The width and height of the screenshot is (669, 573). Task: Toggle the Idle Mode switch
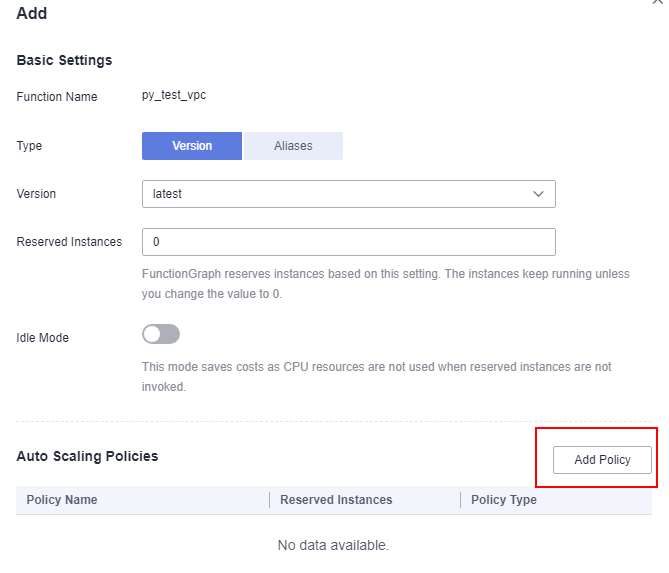pos(161,334)
